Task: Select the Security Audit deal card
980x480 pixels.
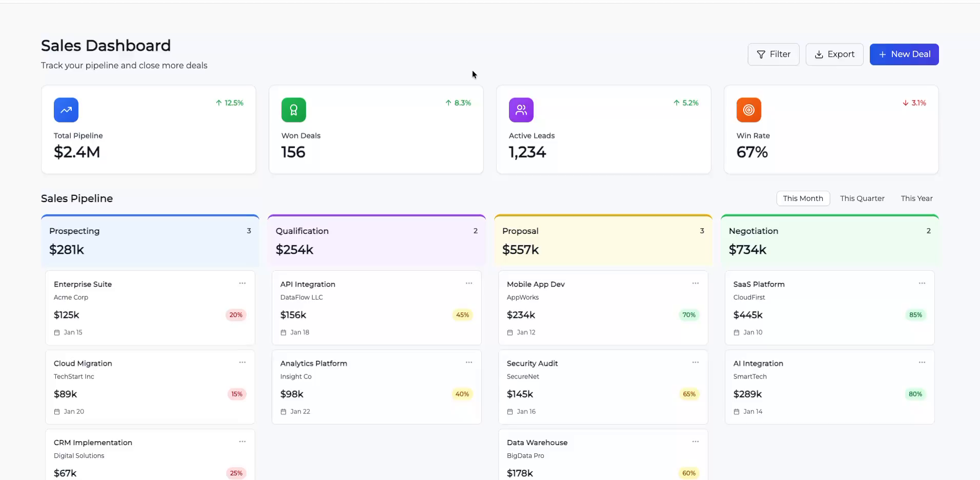Action: (x=603, y=387)
